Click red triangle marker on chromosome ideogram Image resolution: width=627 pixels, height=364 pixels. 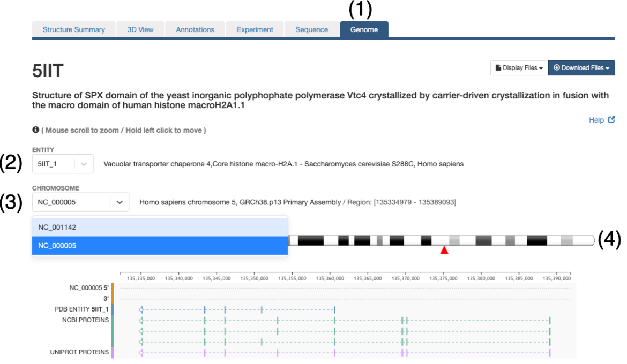(x=444, y=251)
